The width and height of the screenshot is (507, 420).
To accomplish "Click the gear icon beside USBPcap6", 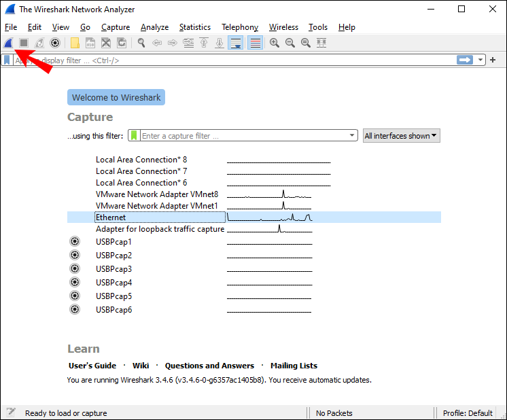I will (75, 309).
